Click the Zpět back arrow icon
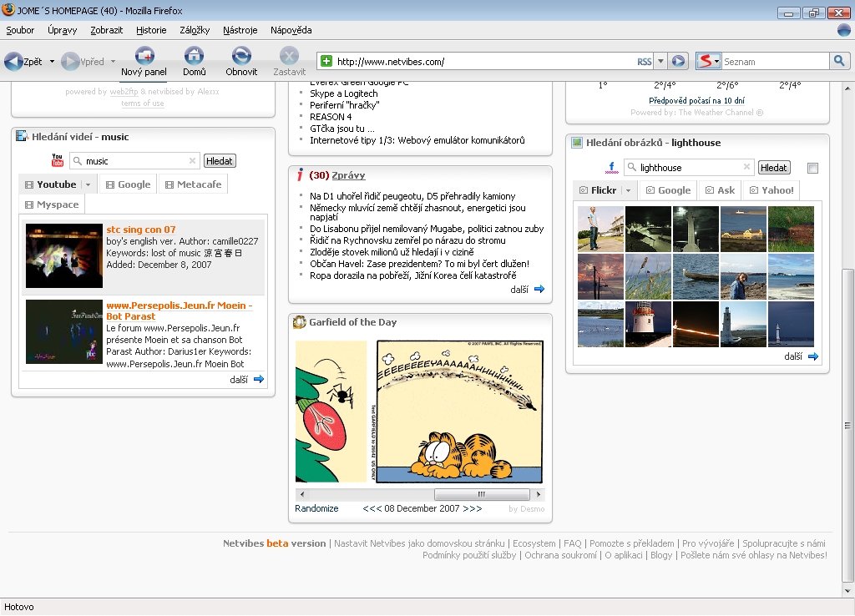This screenshot has height=616, width=855. (x=13, y=62)
